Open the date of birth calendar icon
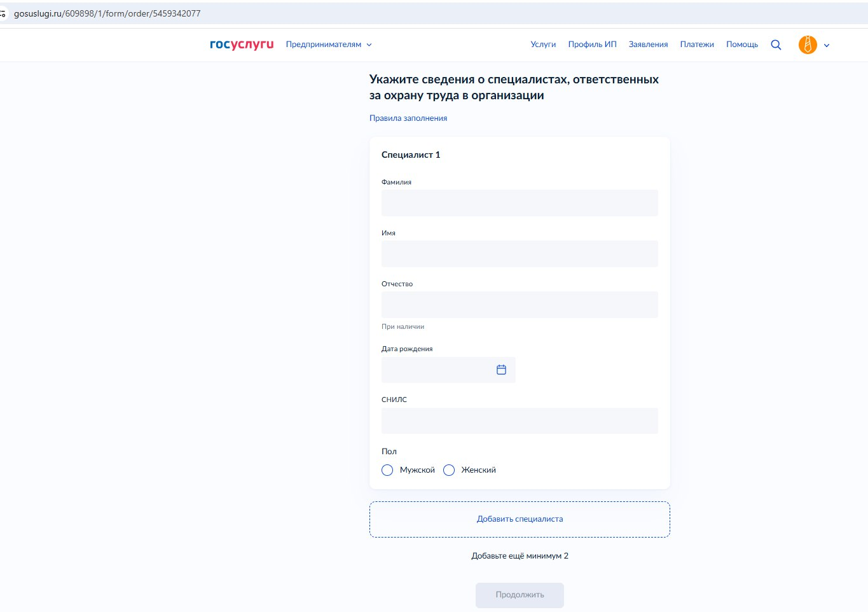This screenshot has width=868, height=612. (x=501, y=370)
